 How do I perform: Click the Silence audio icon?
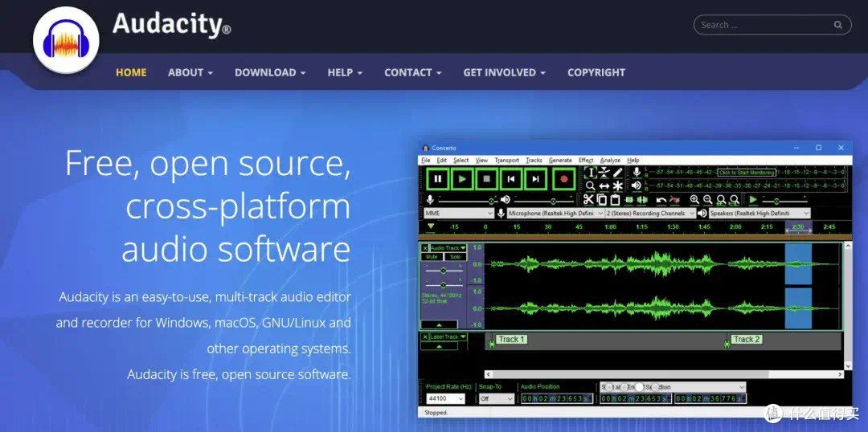pos(642,200)
